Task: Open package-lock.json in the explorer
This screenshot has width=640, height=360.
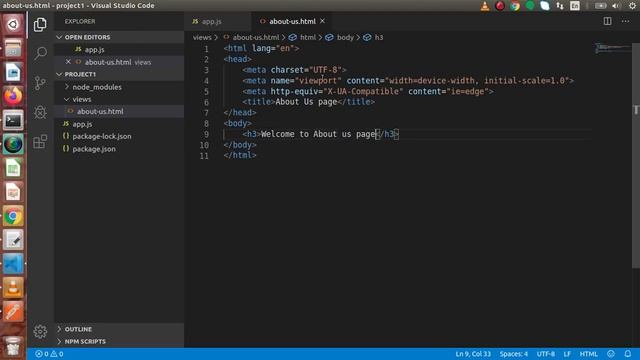Action: pos(119,136)
